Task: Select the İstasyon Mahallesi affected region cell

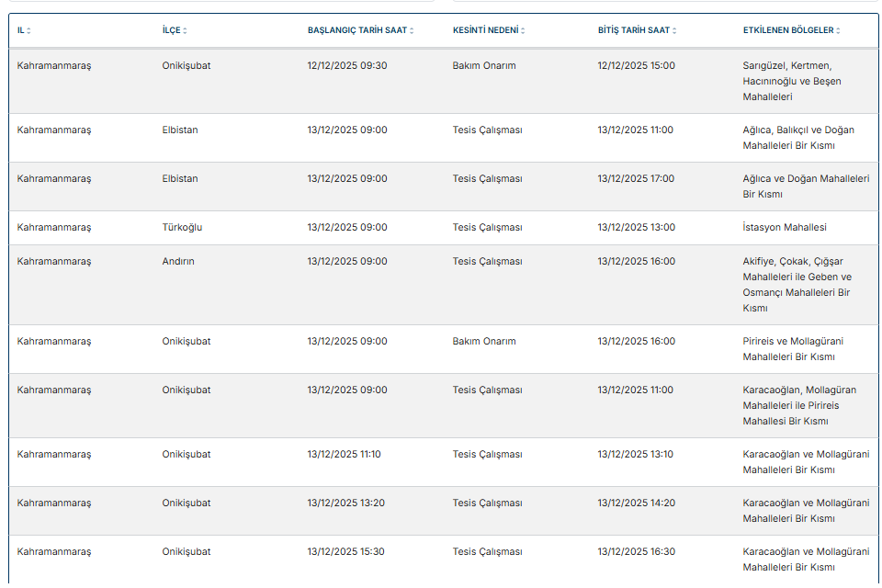Action: (x=785, y=228)
